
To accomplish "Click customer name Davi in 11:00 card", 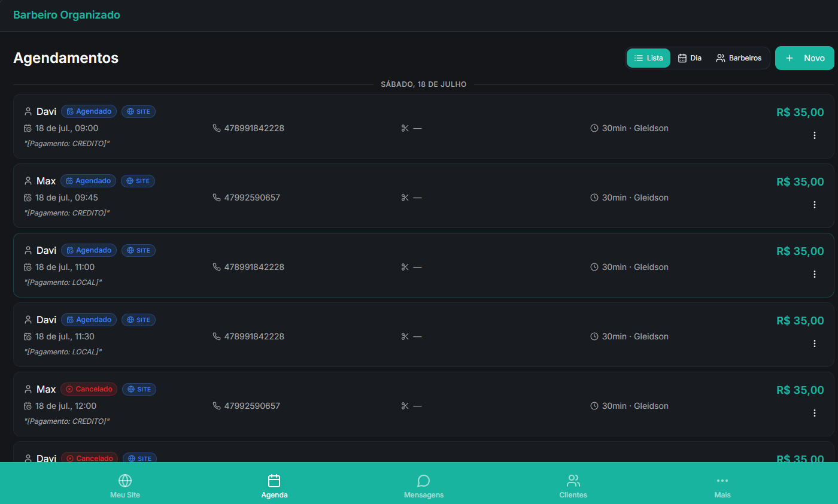I will pyautogui.click(x=47, y=250).
